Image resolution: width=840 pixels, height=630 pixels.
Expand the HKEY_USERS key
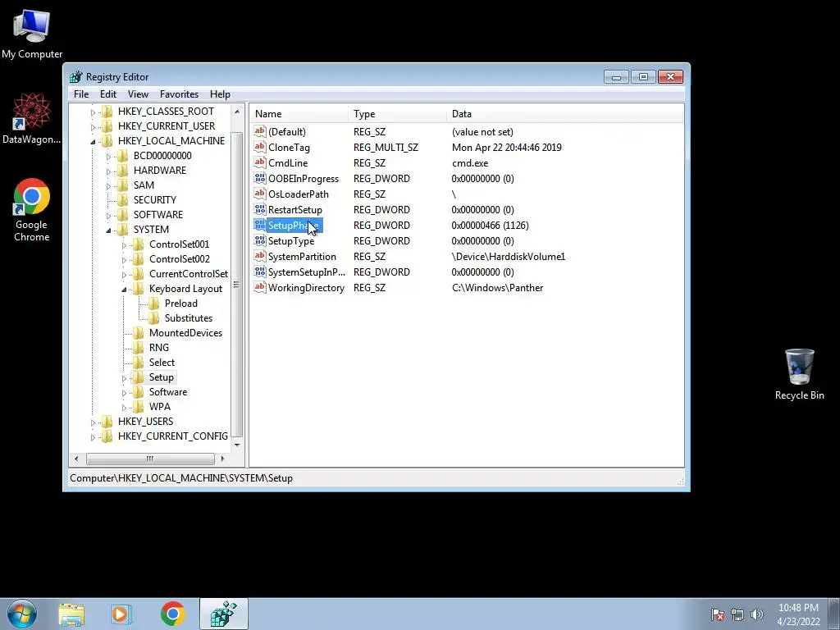(93, 422)
